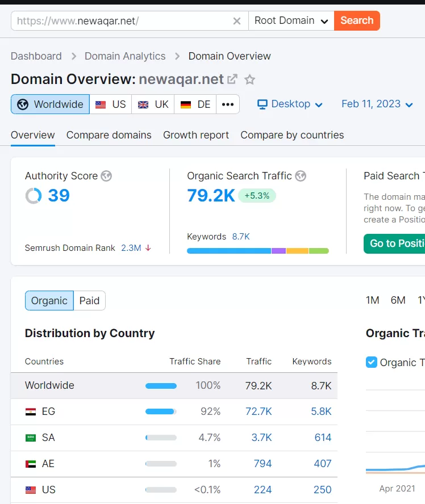Click the EG traffic share bar
The image size is (425, 504).
(x=161, y=411)
